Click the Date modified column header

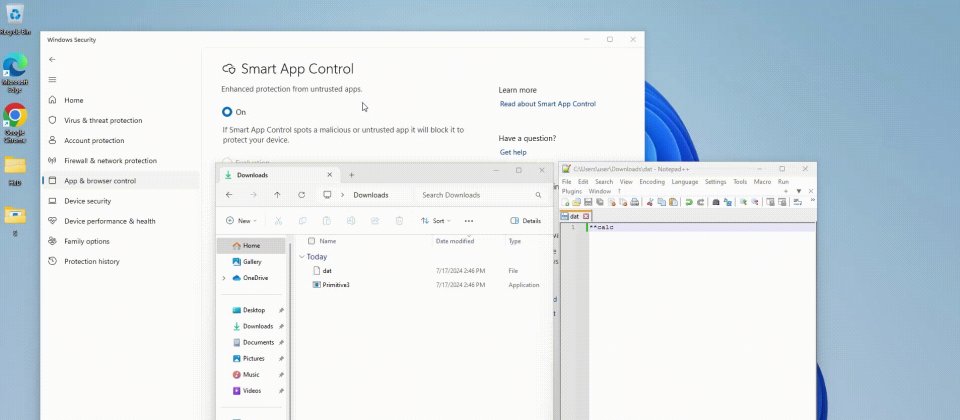pos(455,241)
